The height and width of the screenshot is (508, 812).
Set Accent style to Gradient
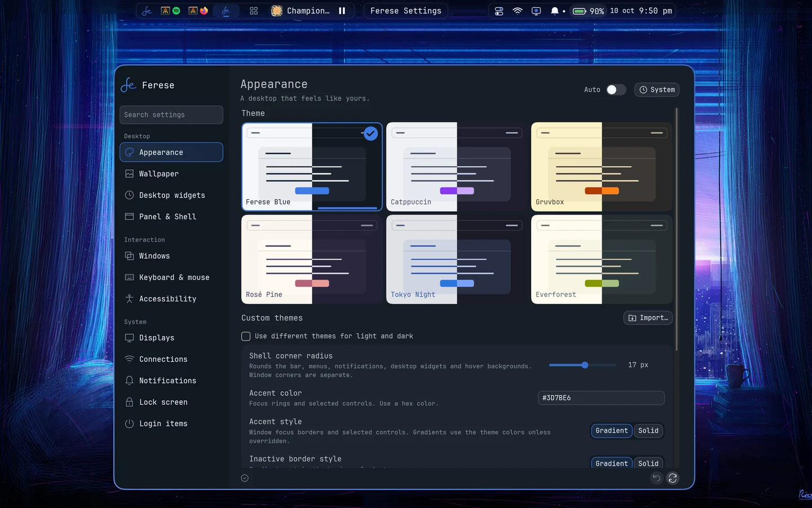pyautogui.click(x=612, y=431)
